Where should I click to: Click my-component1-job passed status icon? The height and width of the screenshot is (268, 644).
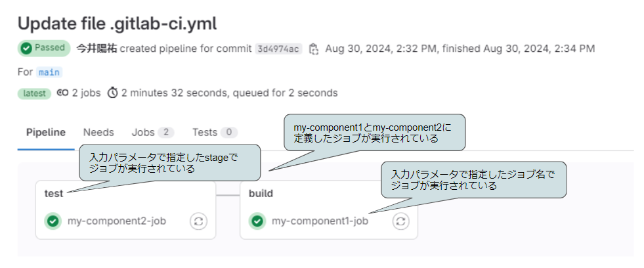pyautogui.click(x=257, y=221)
